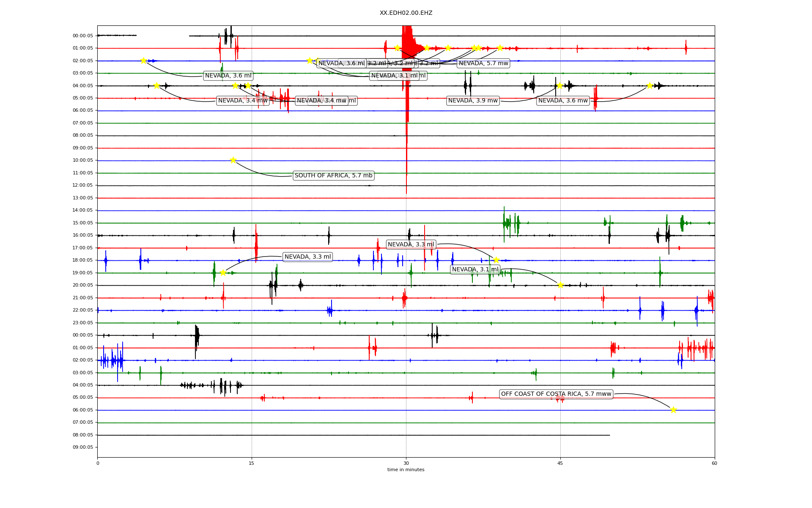
Task: Click the 45 tick label on the x-axis
Action: [x=560, y=463]
